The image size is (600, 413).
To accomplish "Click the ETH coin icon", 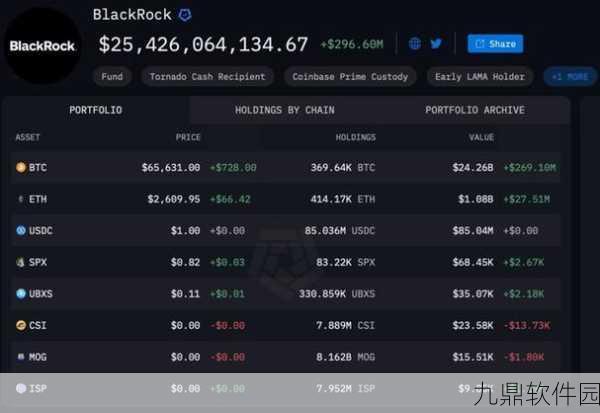I will (20, 199).
